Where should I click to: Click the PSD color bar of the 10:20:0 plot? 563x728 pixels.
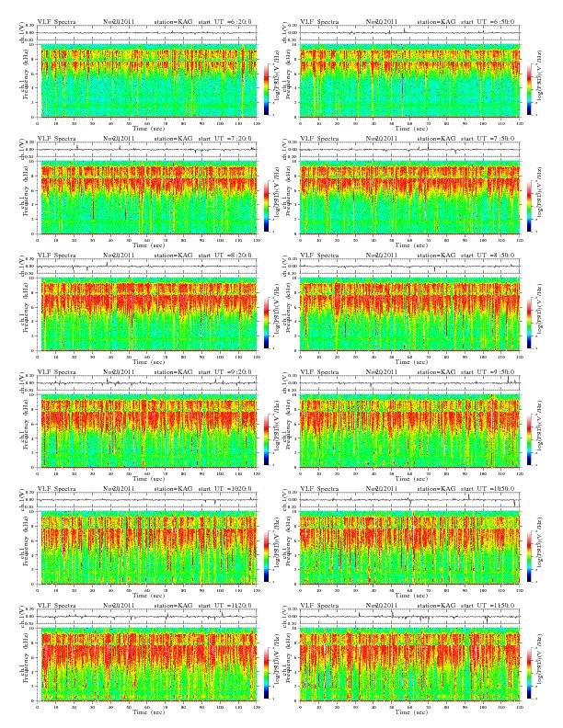point(266,557)
